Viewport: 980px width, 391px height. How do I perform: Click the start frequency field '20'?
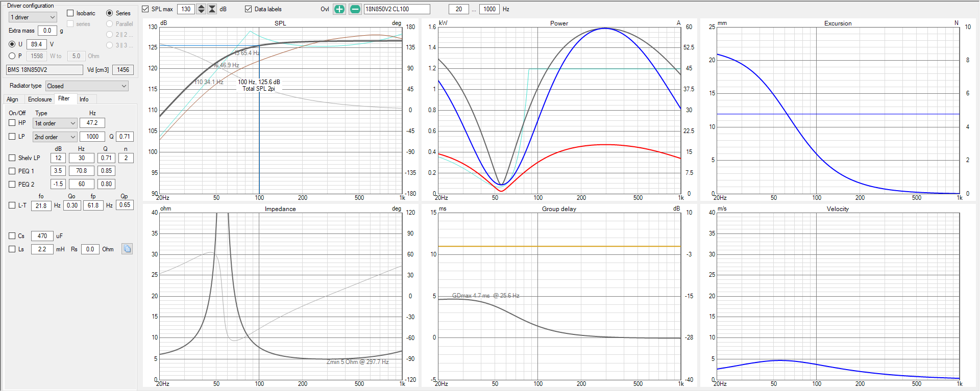coord(459,9)
